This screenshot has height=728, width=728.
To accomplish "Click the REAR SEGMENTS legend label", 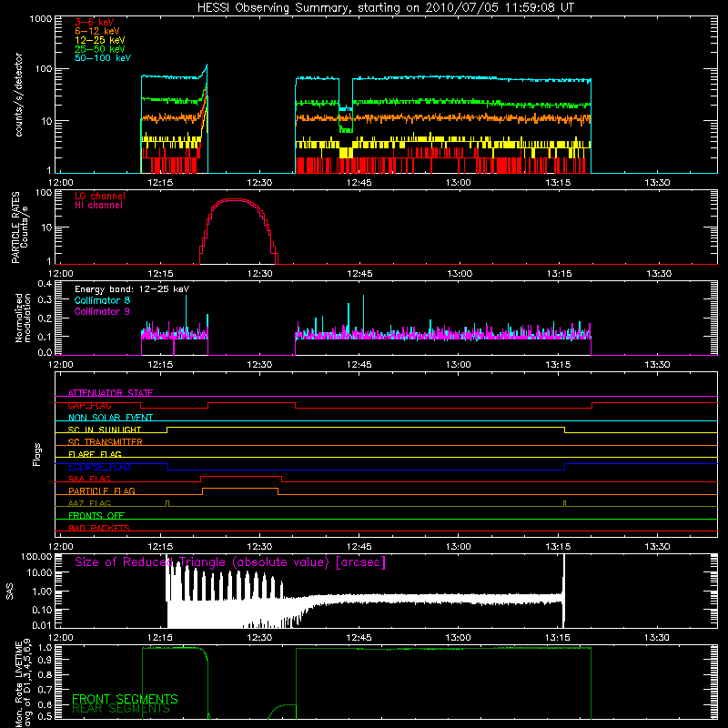I will click(121, 709).
